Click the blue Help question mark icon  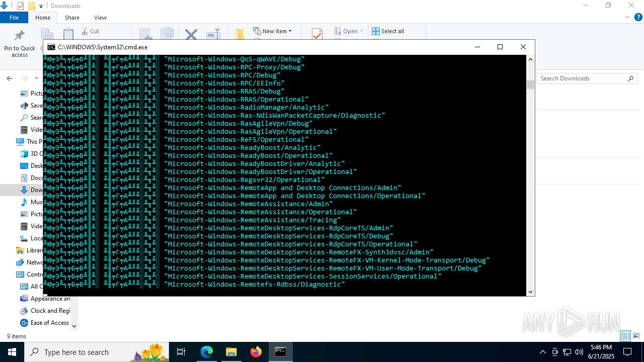(x=638, y=18)
